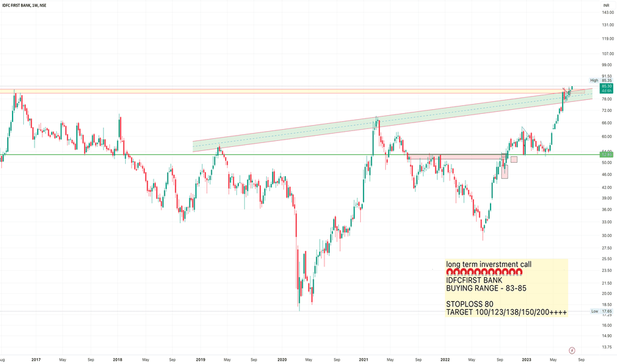
Task: Click the IDFC FIRST BANK, 1W, NSE title
Action: coord(24,5)
